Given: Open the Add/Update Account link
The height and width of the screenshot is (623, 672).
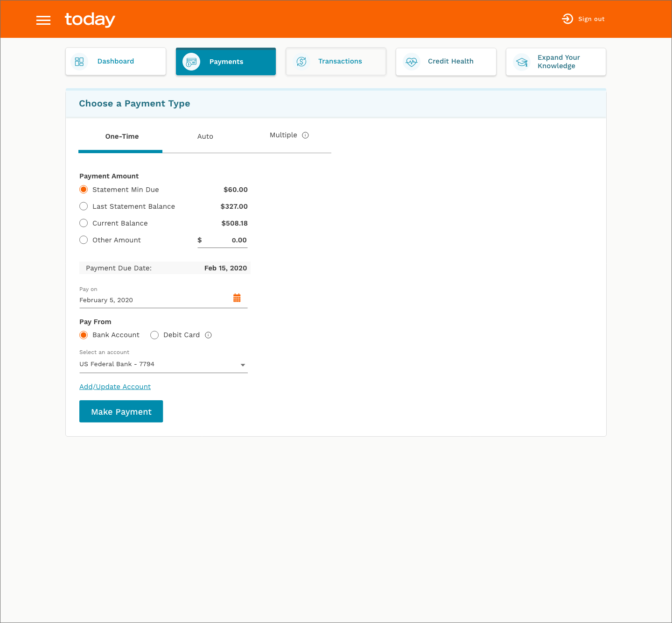Looking at the screenshot, I should tap(115, 387).
